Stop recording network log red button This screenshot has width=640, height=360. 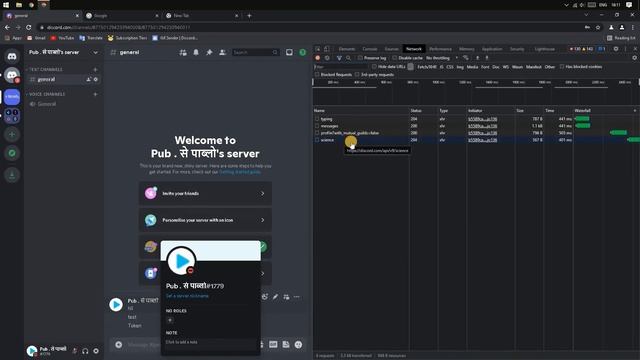318,58
